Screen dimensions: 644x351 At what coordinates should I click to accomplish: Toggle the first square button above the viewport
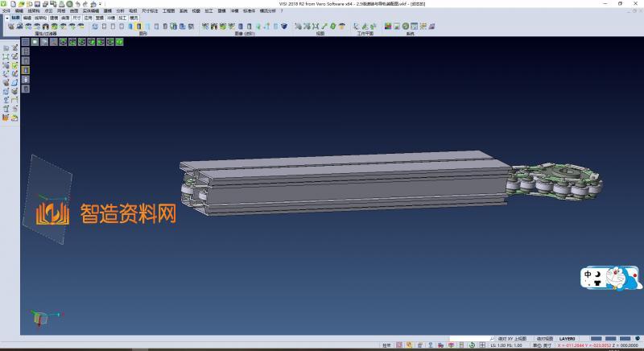coord(25,40)
